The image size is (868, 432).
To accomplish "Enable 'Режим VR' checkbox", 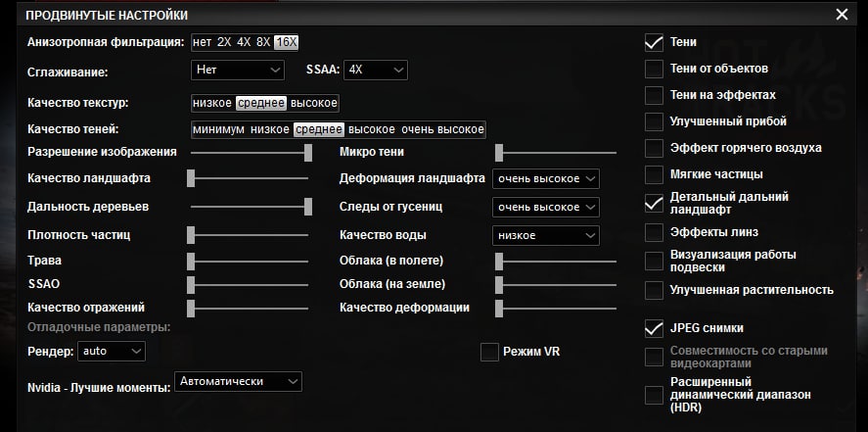I will pos(489,352).
